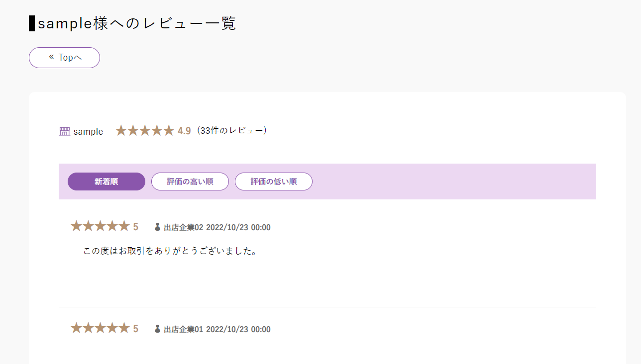Click the 2022/10/23 date on 出店企業02's review
This screenshot has width=641, height=364.
(226, 228)
